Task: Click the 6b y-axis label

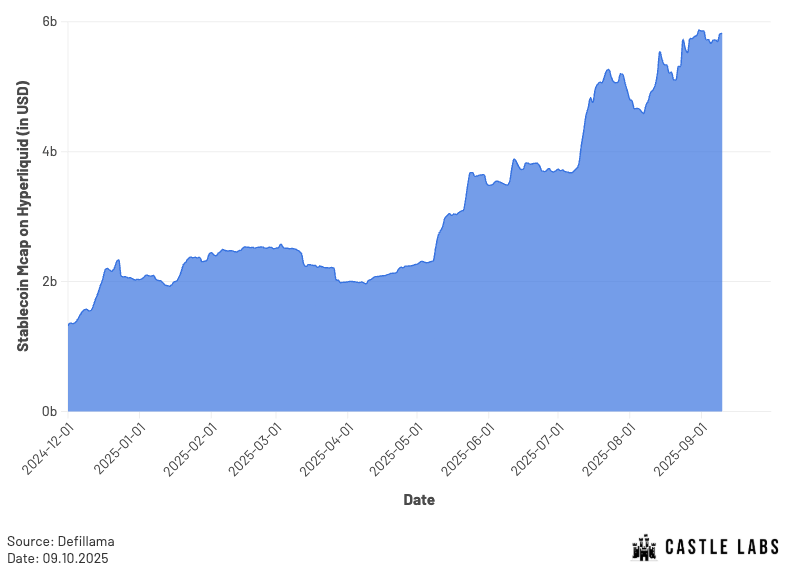Action: point(50,22)
